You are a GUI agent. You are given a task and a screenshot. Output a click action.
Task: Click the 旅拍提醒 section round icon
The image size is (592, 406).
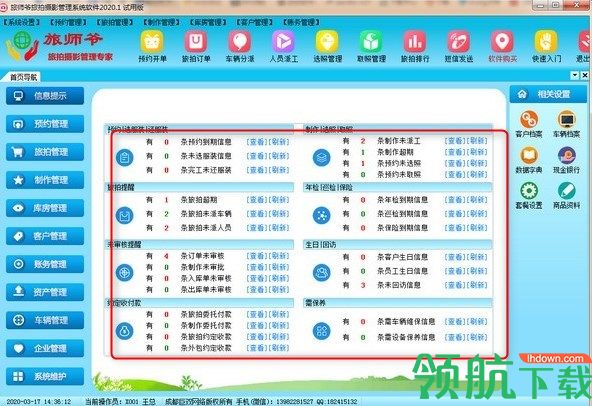(125, 216)
